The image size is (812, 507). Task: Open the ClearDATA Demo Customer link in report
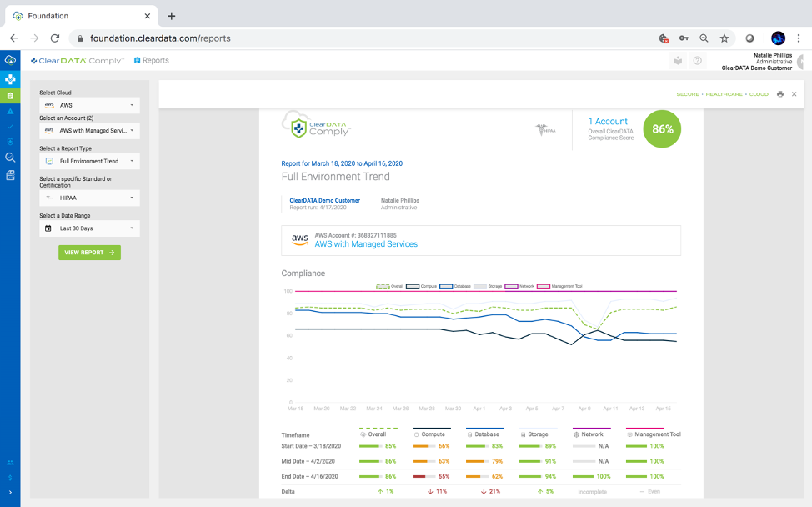point(324,200)
